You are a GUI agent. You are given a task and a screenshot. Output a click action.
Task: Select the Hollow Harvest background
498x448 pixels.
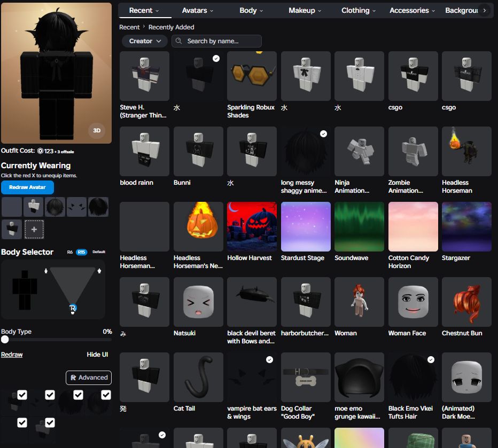252,226
